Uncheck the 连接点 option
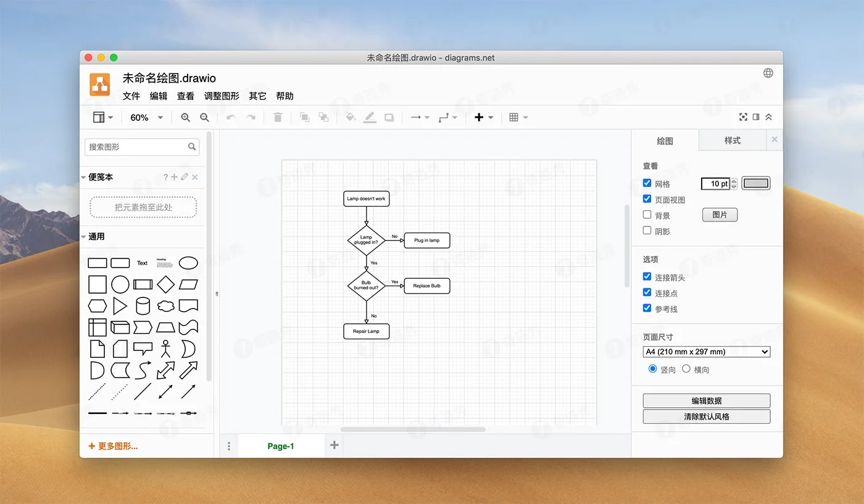864x504 pixels. (x=647, y=292)
